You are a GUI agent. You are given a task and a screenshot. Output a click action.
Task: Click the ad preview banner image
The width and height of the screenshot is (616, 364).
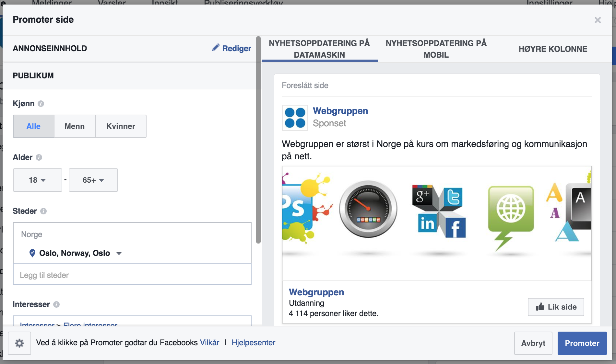pos(437,223)
